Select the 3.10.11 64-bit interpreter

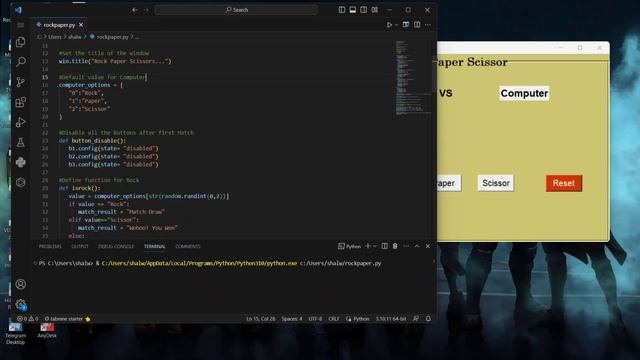click(391, 319)
